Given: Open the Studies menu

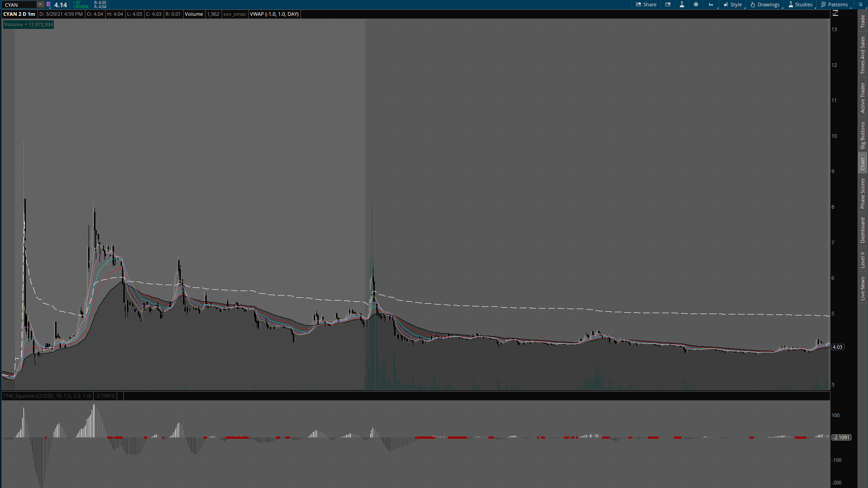Looking at the screenshot, I should pos(800,5).
